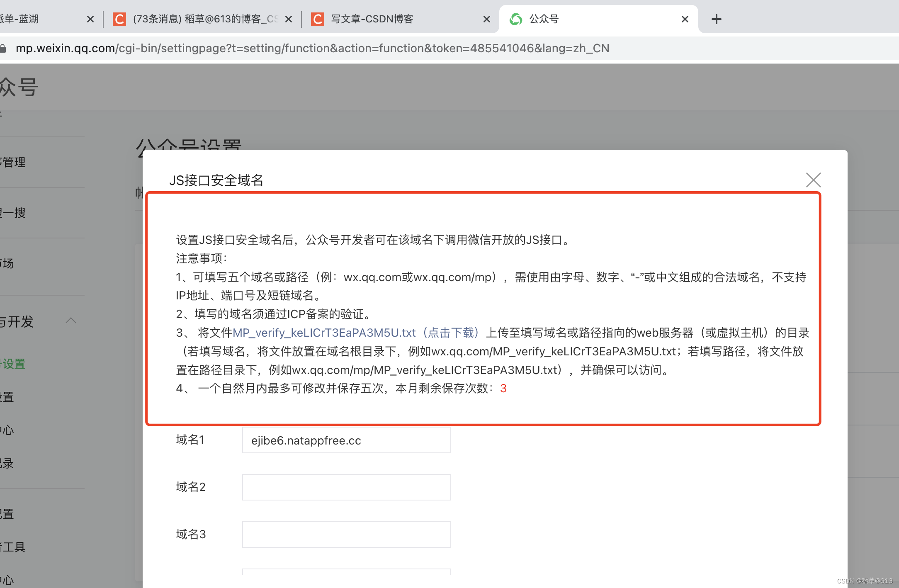
Task: Close the JS接口安全域名 dialog
Action: (x=813, y=180)
